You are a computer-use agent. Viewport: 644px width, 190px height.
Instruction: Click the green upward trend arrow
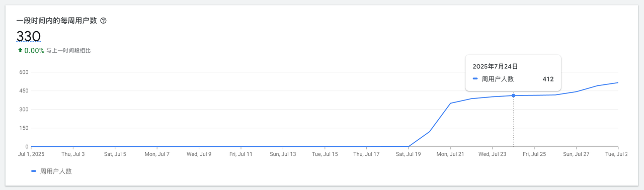tap(20, 50)
